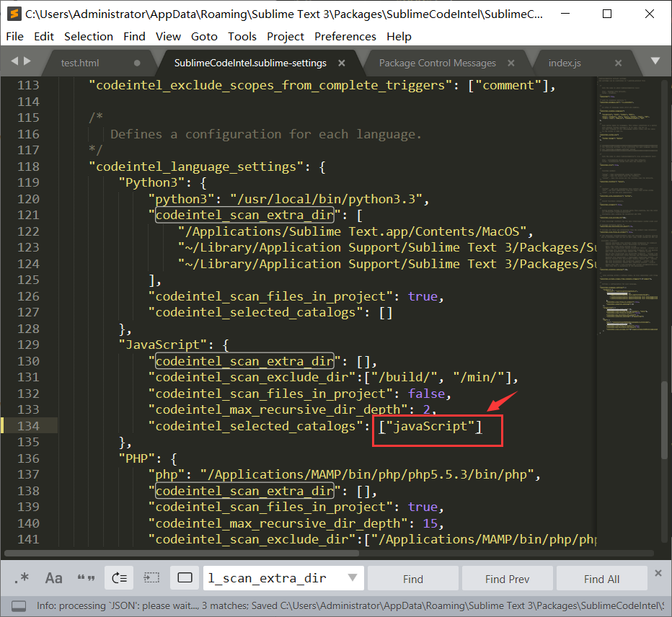Open the Preferences menu
Screen dimensions: 672x617
coord(345,37)
